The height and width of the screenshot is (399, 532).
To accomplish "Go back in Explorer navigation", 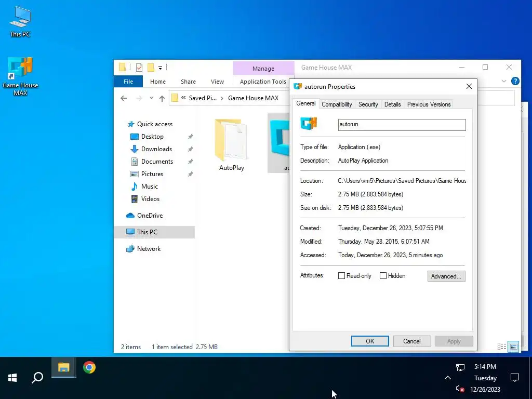I will 124,98.
